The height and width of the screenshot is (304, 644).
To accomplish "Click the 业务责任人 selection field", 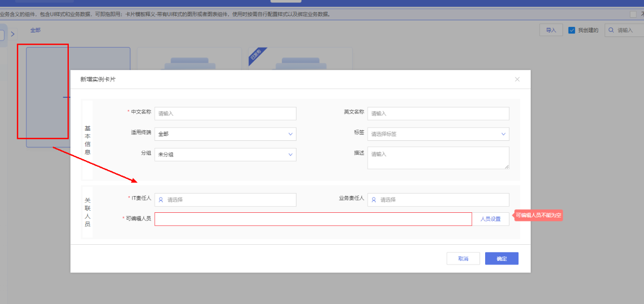I will click(x=438, y=200).
